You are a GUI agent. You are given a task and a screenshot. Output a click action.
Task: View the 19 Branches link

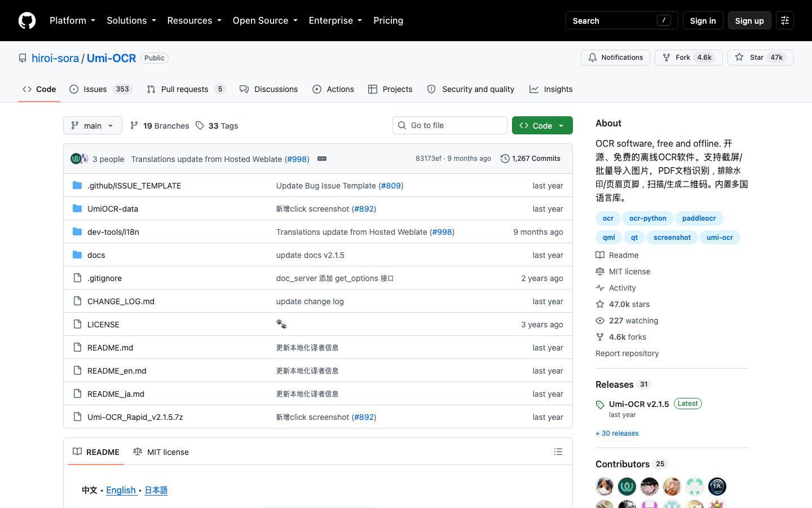tap(160, 126)
